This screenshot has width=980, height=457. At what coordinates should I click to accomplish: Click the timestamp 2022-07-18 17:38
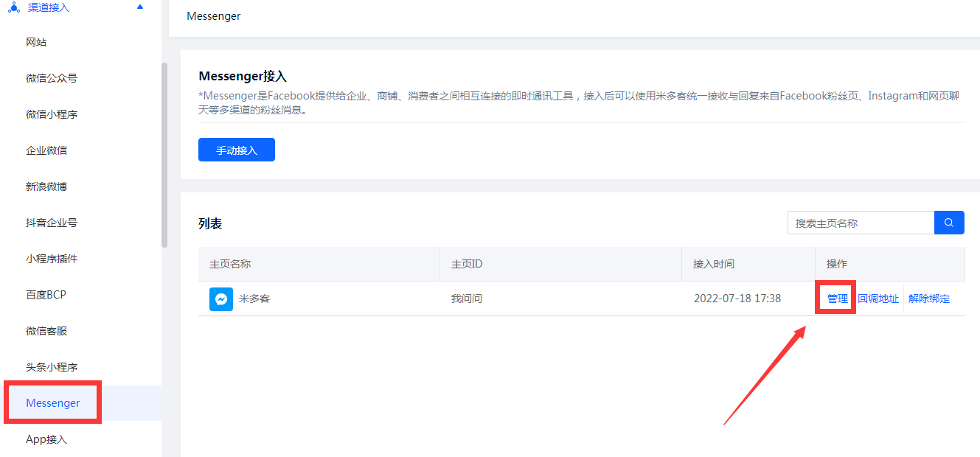point(737,299)
